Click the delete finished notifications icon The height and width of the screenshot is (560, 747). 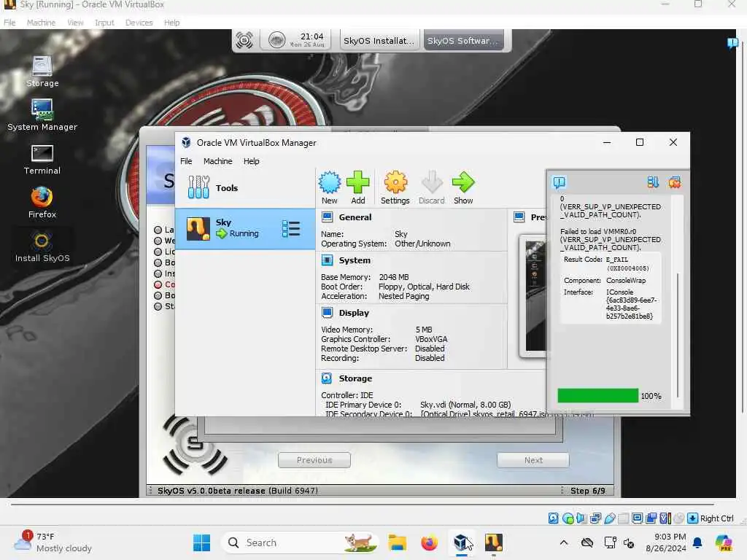click(675, 182)
